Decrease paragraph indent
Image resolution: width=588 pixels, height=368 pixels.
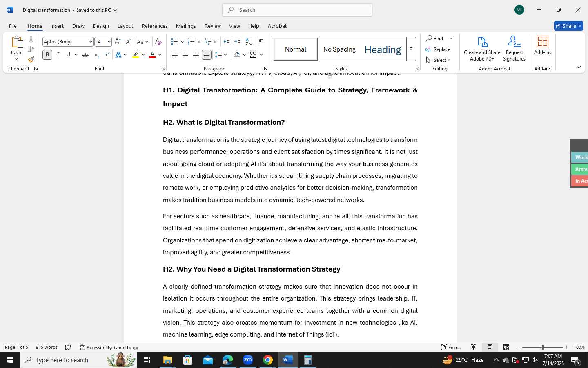[227, 42]
